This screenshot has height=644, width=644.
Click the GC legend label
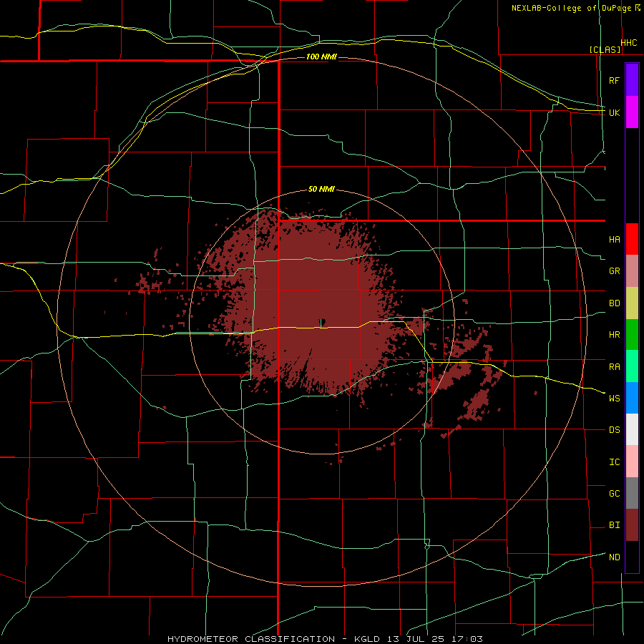click(x=614, y=494)
